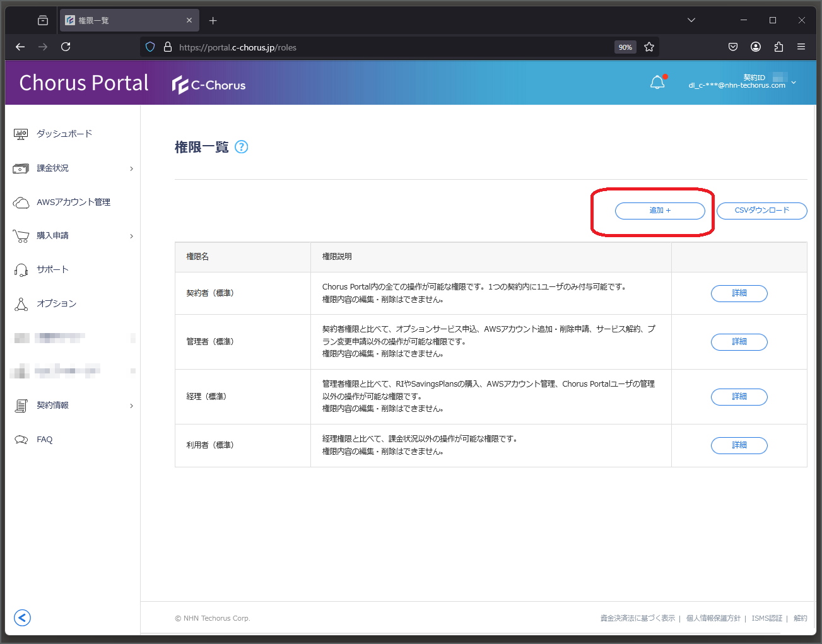Open the 個人情報保護方針 footer link
This screenshot has height=644, width=822.
point(713,618)
